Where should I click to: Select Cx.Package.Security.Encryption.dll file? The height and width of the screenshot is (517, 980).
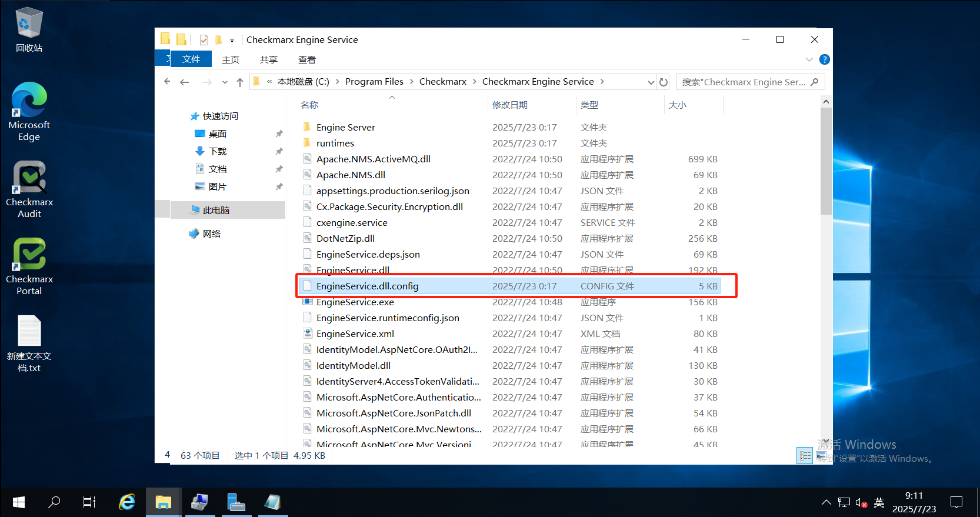[x=389, y=207]
